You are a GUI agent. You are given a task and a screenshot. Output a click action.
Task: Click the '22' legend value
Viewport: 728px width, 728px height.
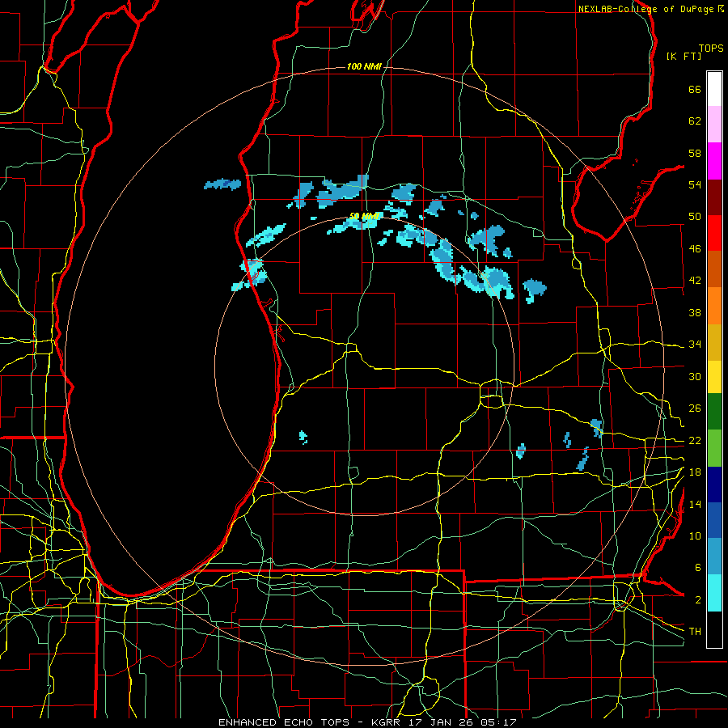695,441
